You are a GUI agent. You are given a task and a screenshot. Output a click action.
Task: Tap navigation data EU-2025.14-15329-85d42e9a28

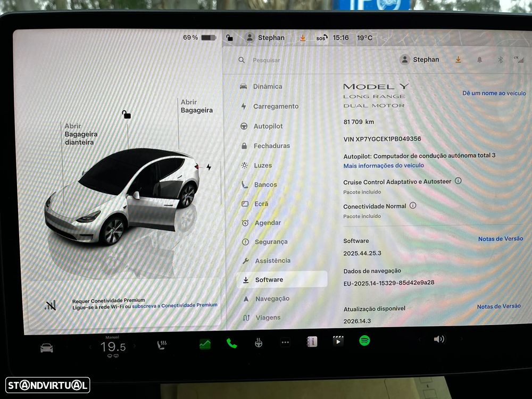coord(388,283)
